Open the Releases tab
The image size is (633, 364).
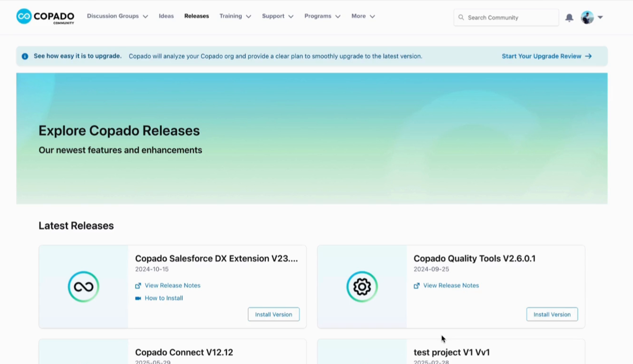coord(197,16)
